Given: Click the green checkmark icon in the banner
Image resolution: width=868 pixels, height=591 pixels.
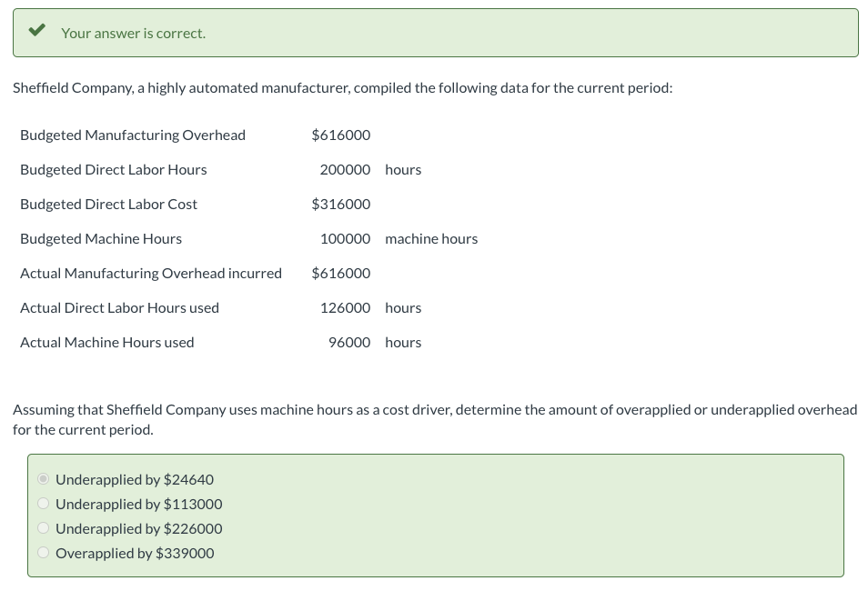Looking at the screenshot, I should [x=37, y=30].
